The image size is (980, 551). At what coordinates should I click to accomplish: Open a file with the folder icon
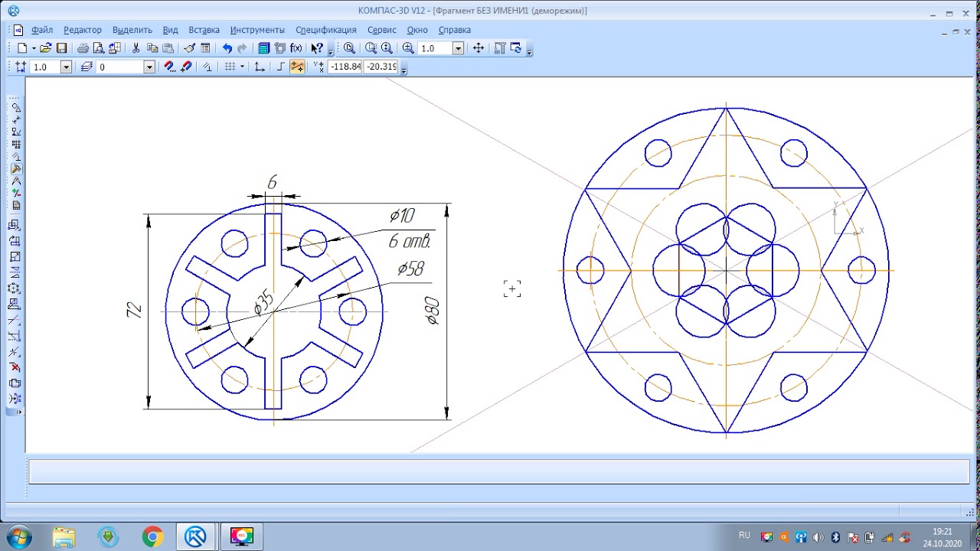point(46,48)
